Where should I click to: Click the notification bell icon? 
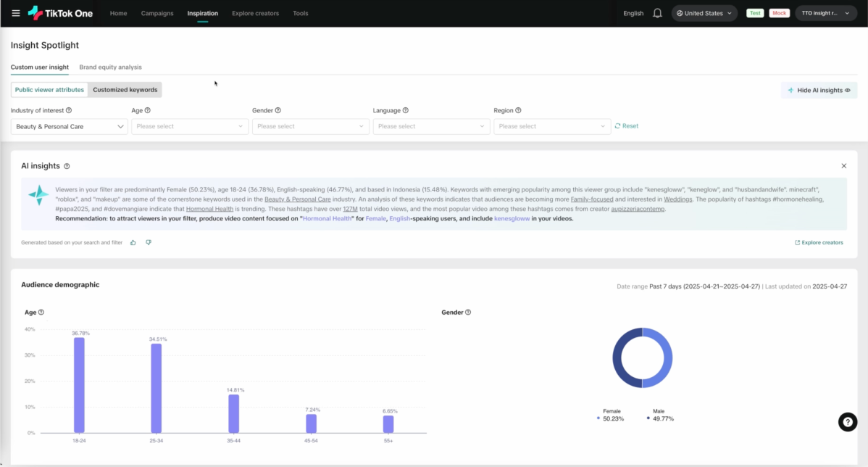click(x=657, y=13)
